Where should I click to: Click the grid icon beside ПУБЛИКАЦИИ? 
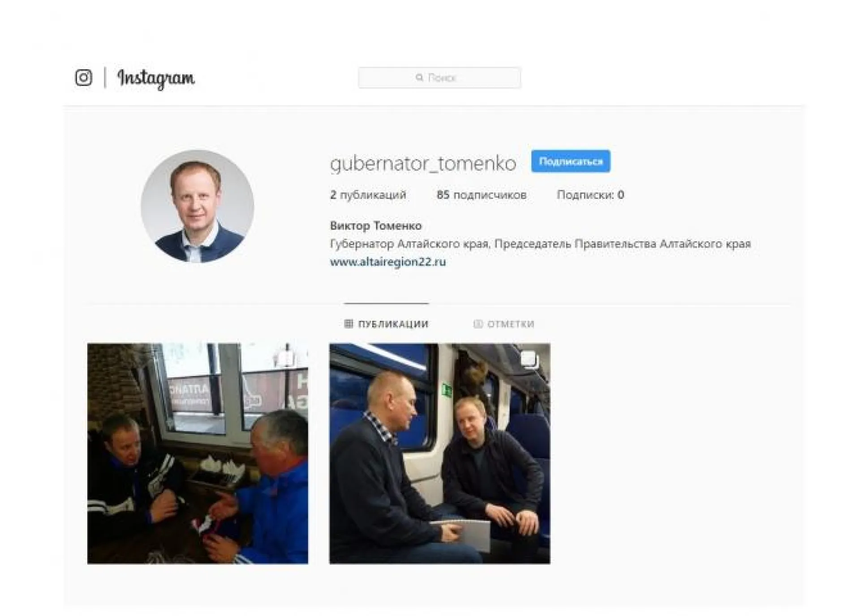(348, 324)
